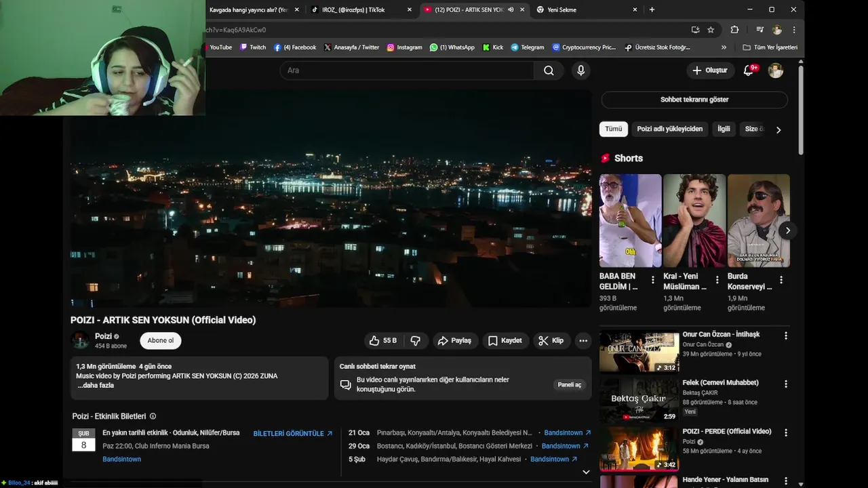
Task: Switch to IROZ_ TikTok tab
Action: point(361,9)
